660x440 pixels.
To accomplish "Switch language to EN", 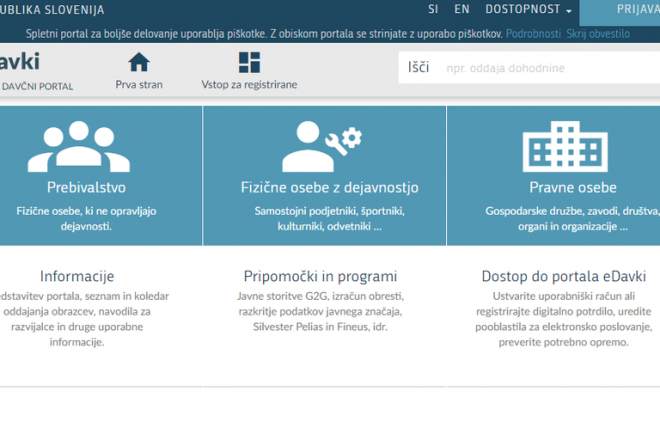I will point(461,9).
